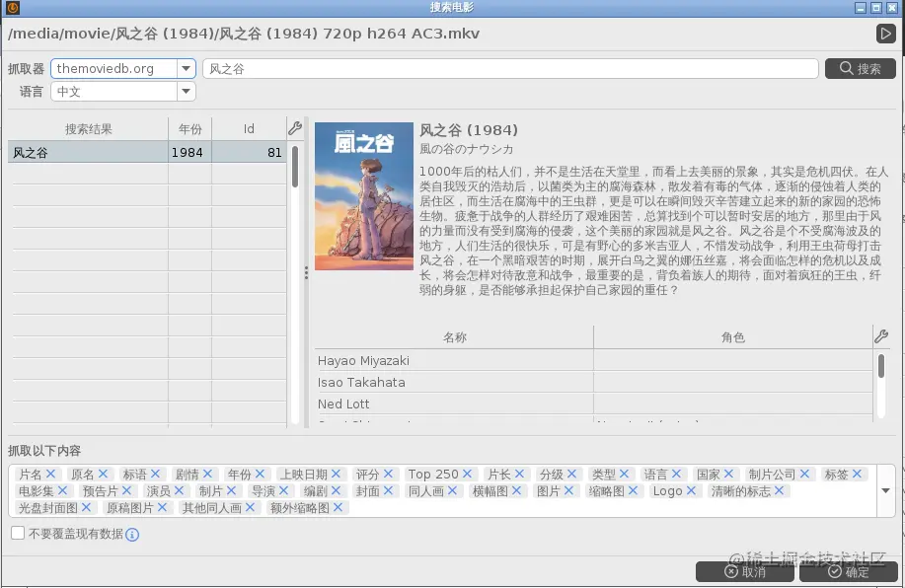Toggle 不要覆盖现有数据 checkbox
905x588 pixels.
[18, 533]
